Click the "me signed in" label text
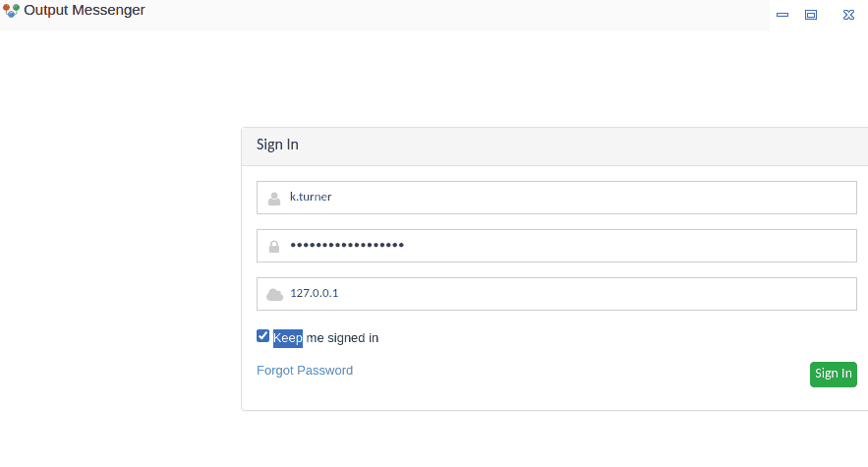 click(342, 338)
